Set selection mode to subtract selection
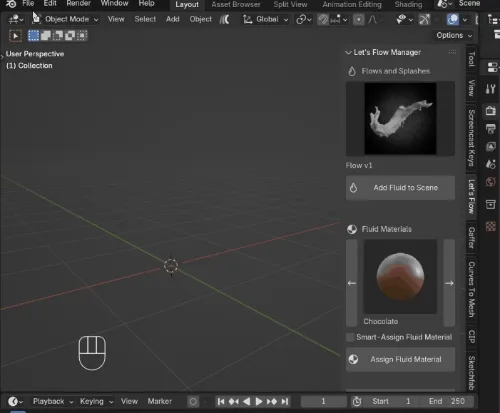Image resolution: width=500 pixels, height=413 pixels. 58,35
